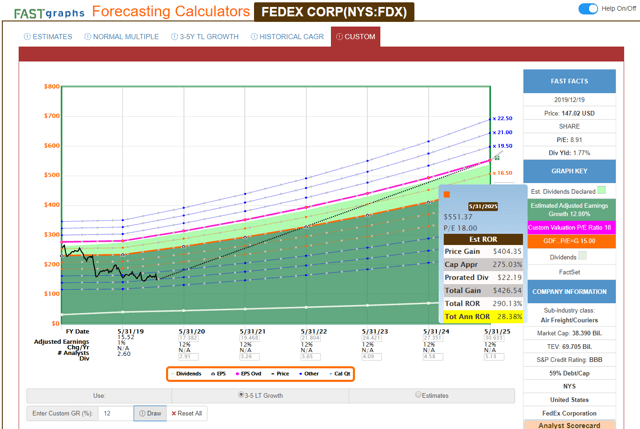The width and height of the screenshot is (640, 429).
Task: Click the 5/31/21 adjusted earnings field 19.468
Action: pos(249,338)
